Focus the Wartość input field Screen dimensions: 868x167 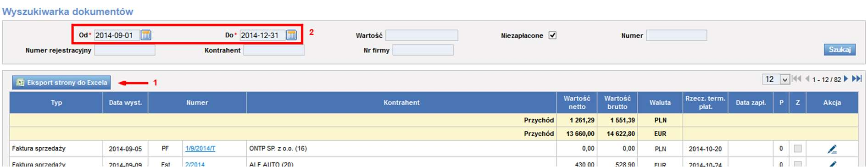point(422,35)
